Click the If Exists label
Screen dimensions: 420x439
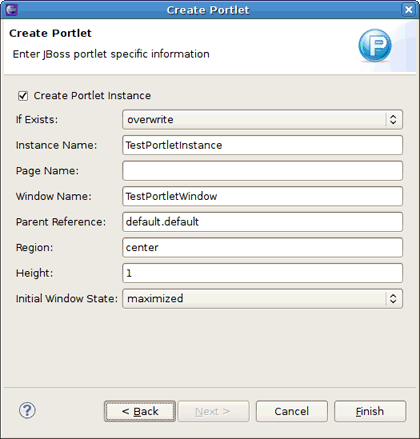click(37, 119)
